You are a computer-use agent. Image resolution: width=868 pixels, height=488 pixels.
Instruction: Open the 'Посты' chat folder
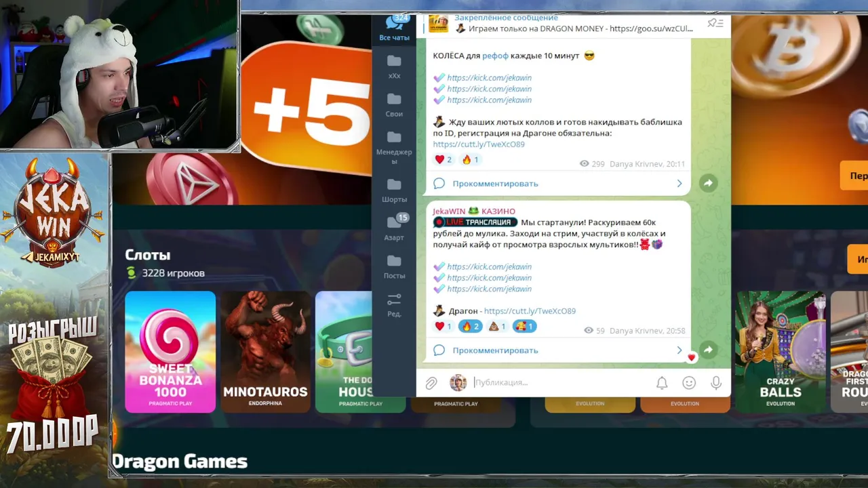point(394,266)
